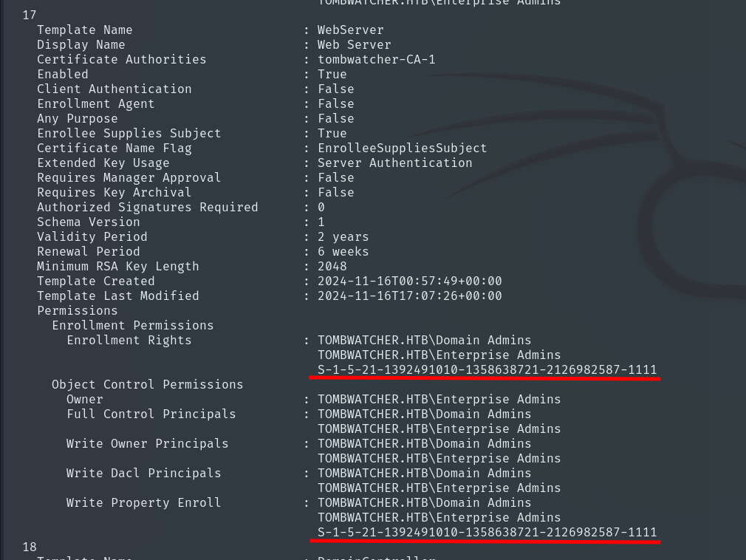Click the Template Last Modified timestamp value
The height and width of the screenshot is (560, 746).
[409, 296]
